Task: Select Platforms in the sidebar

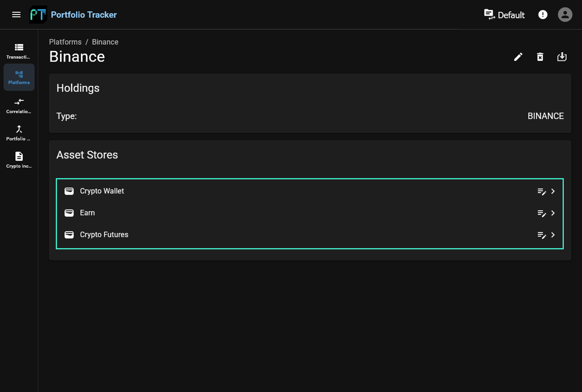Action: tap(19, 77)
